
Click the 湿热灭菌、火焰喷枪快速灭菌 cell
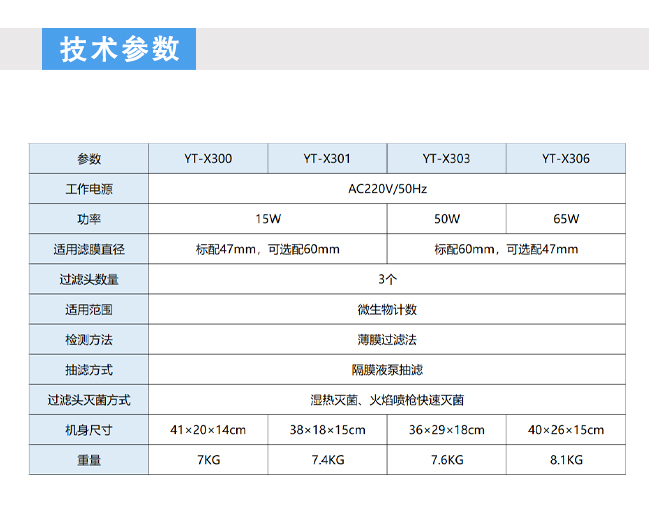[x=387, y=399]
